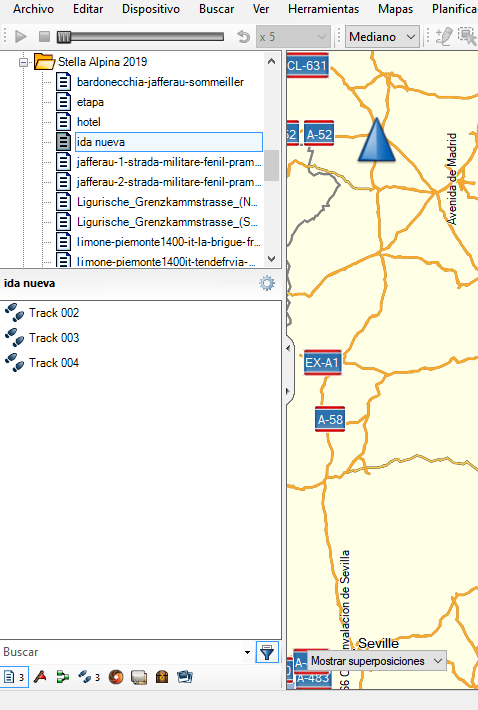Open the x 5 playback speed dropdown
This screenshot has height=710, width=478.
click(x=293, y=37)
